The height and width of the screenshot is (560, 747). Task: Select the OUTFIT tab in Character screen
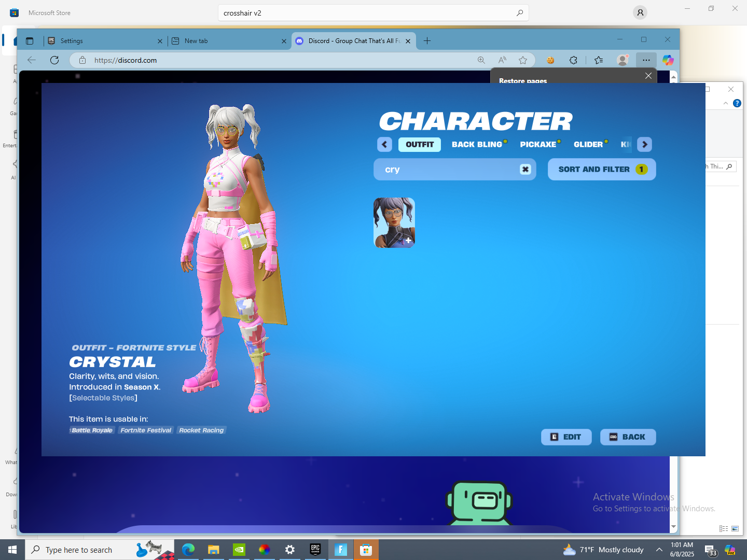click(420, 145)
